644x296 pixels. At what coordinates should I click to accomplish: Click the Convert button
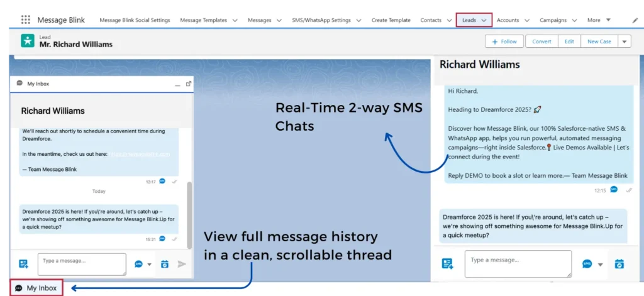click(x=541, y=41)
